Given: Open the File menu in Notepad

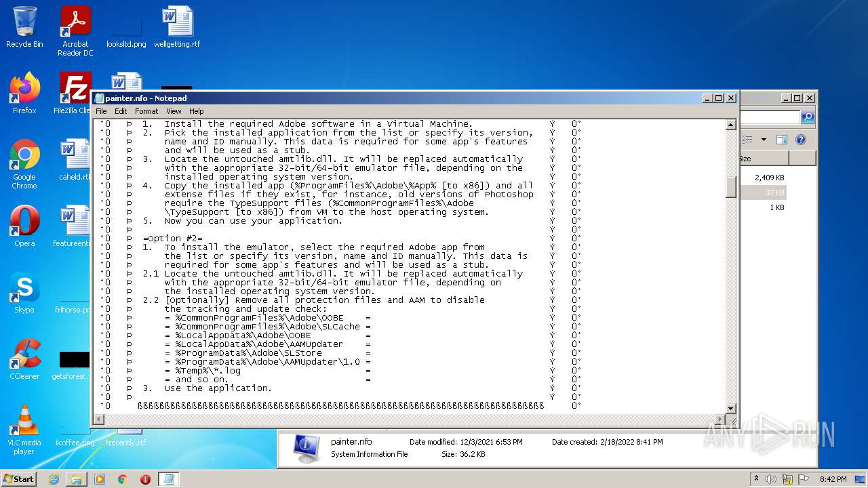Looking at the screenshot, I should 101,111.
